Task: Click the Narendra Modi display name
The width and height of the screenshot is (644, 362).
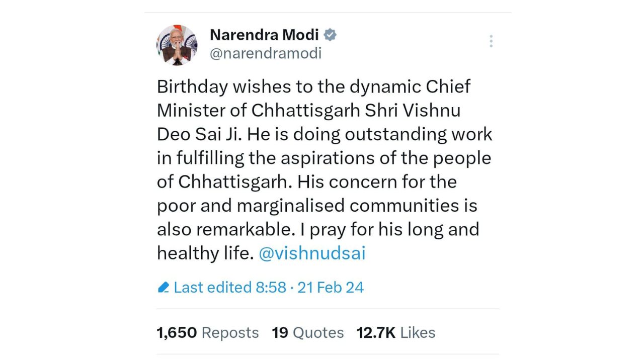Action: [264, 35]
